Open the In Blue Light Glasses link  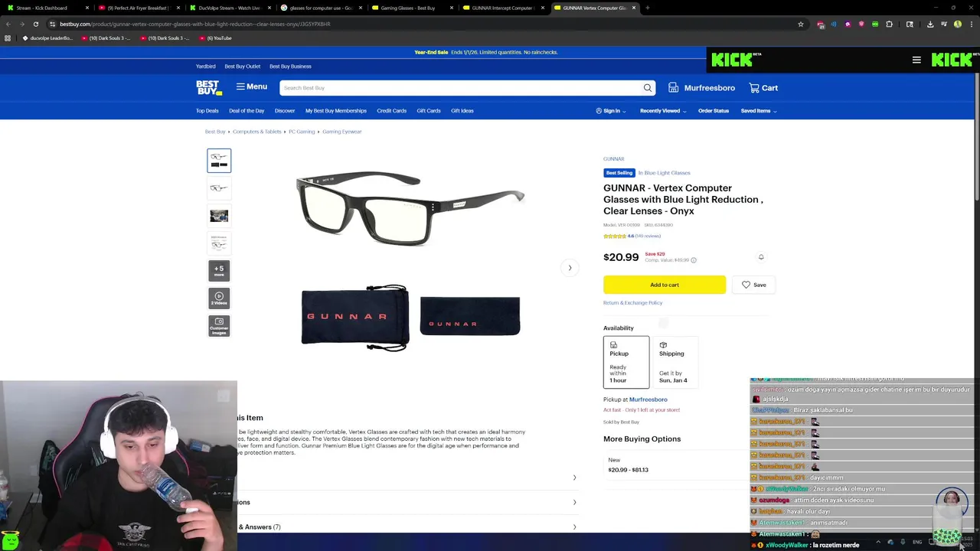664,173
